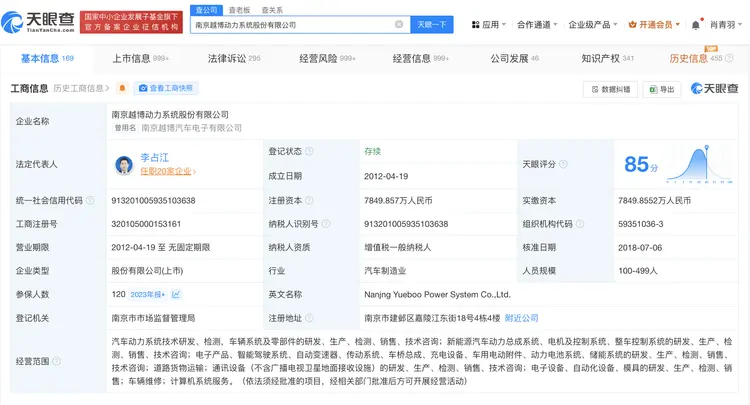Open 历史工商信息 expander link
750x405 pixels.
(81, 88)
